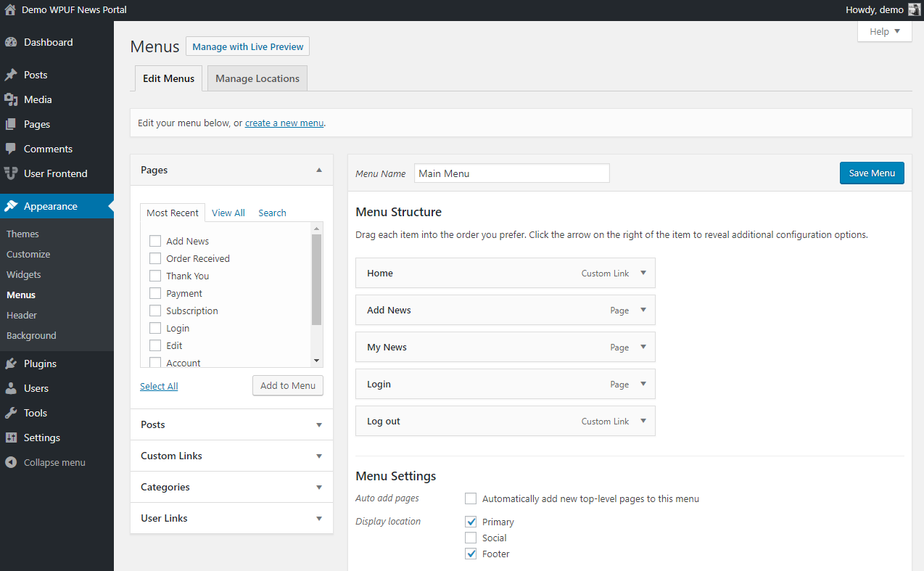
Task: Click the User Frontend icon
Action: (x=11, y=173)
